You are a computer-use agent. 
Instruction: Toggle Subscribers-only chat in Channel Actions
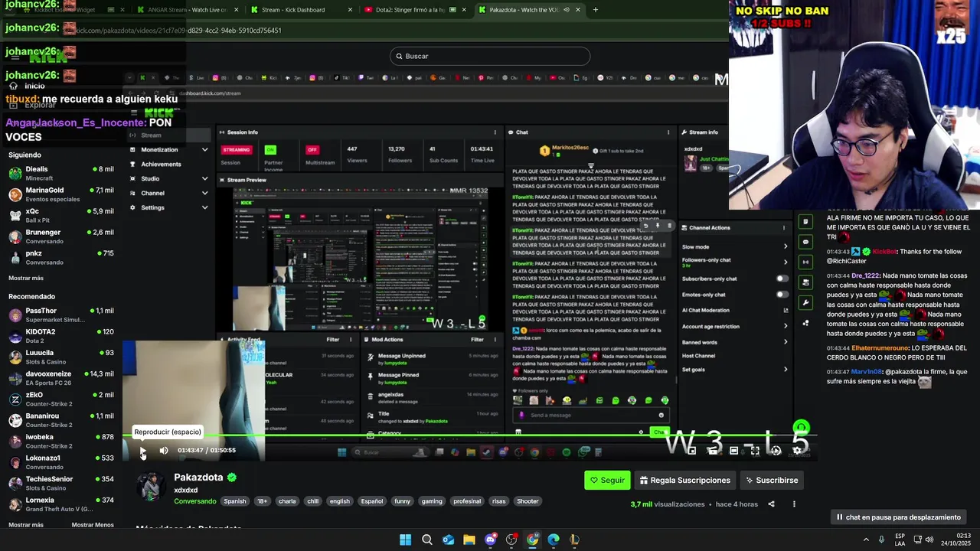point(782,279)
